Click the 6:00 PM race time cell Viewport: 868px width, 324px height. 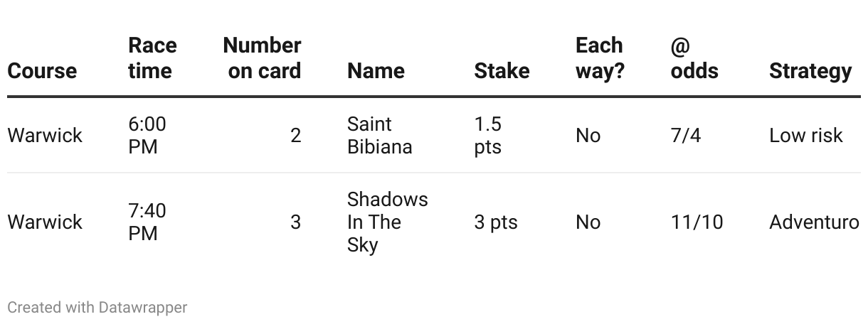[147, 136]
